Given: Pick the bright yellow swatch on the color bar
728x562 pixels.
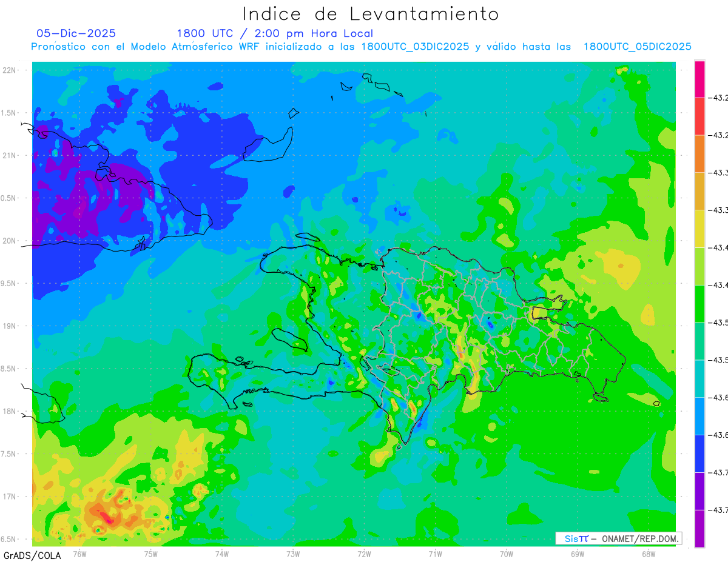Looking at the screenshot, I should [699, 229].
